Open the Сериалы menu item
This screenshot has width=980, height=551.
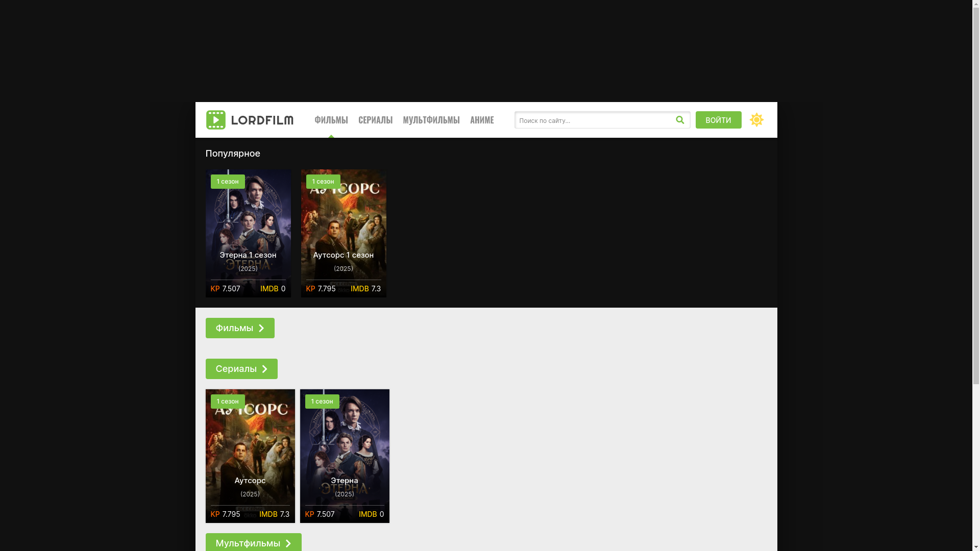click(x=375, y=120)
